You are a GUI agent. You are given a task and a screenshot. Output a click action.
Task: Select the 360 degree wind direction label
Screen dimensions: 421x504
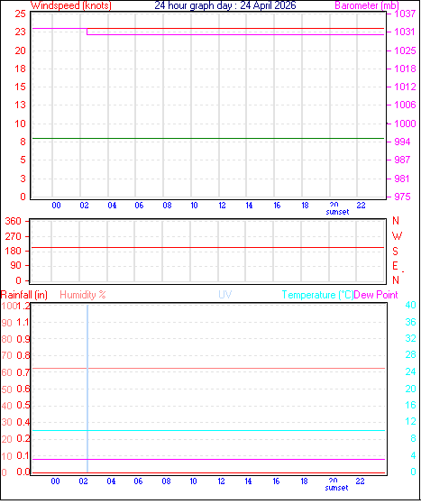pos(14,221)
